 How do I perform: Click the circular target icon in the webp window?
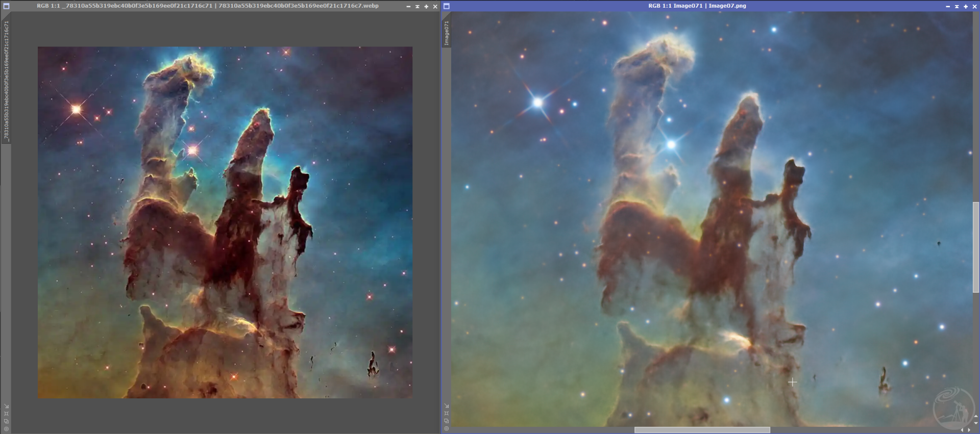(6, 428)
